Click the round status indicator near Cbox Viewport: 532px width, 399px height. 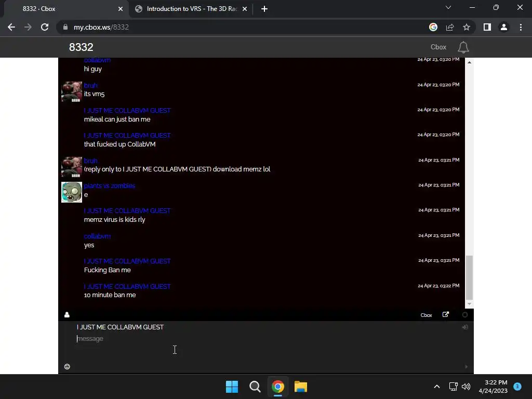(465, 315)
